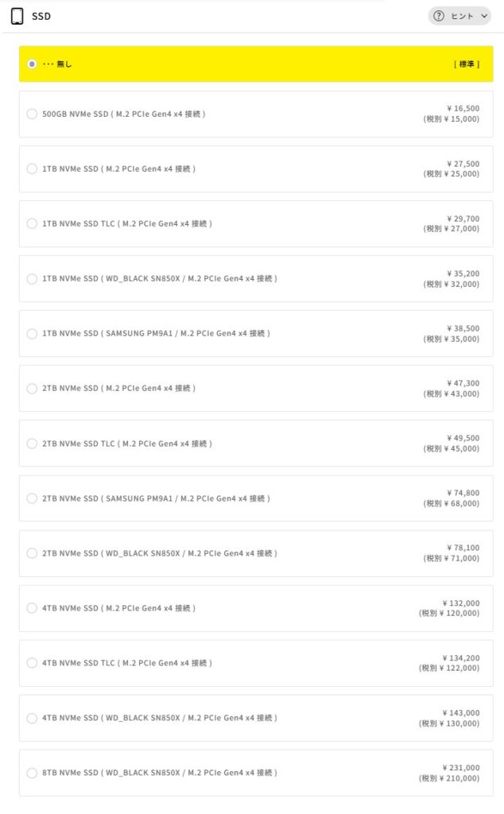Pick 1TB WD_BLACK SN850X SSD radio button
Image resolution: width=504 pixels, height=814 pixels.
click(x=32, y=278)
